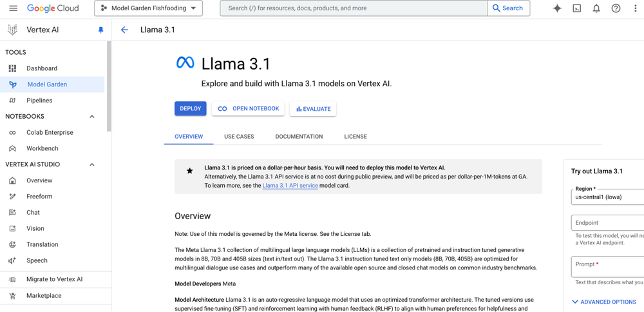Open the Model Garden Fishfooding project picker
Viewport: 644px width, 312px height.
click(148, 8)
